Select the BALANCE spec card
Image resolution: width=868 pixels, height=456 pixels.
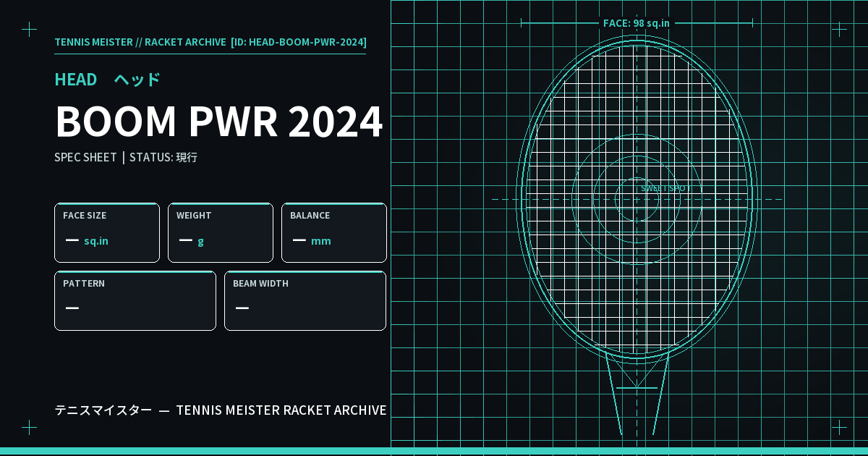point(334,232)
